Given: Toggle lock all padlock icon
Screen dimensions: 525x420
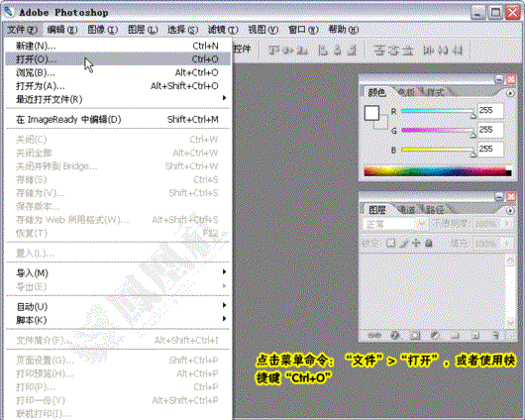Looking at the screenshot, I should tap(429, 243).
